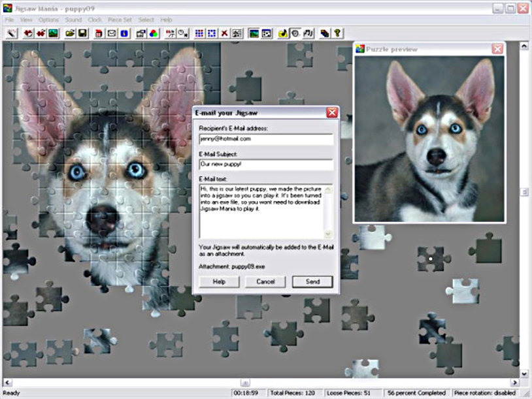Open the Options menu

pos(48,20)
